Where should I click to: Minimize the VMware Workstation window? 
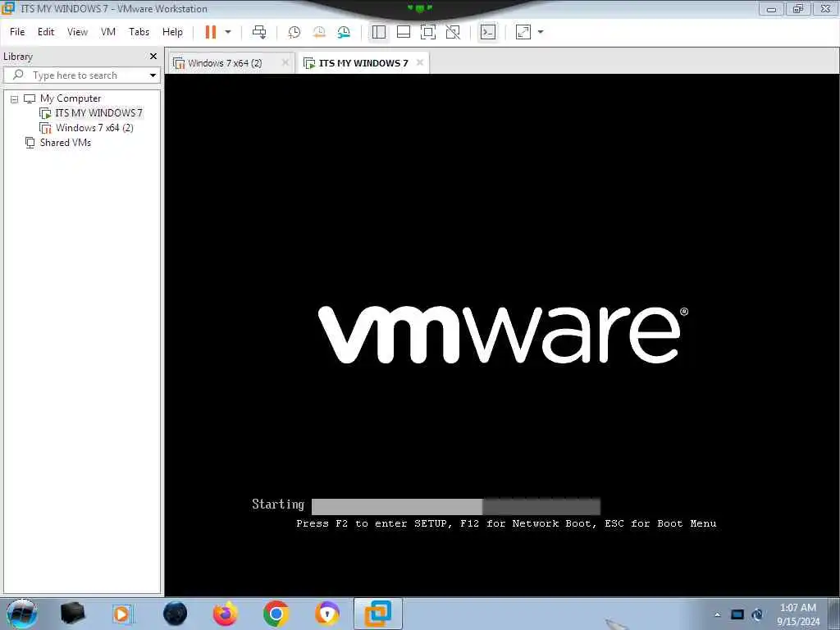pos(771,8)
